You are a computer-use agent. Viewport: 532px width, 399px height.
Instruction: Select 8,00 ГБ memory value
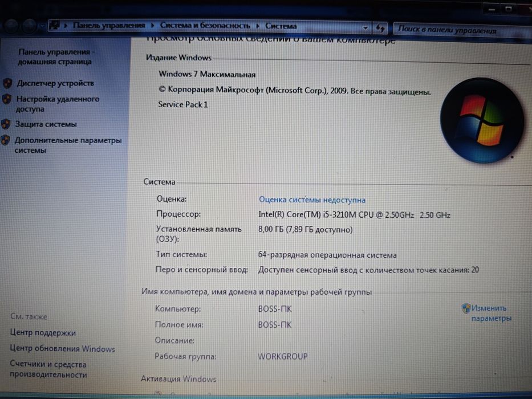306,230
